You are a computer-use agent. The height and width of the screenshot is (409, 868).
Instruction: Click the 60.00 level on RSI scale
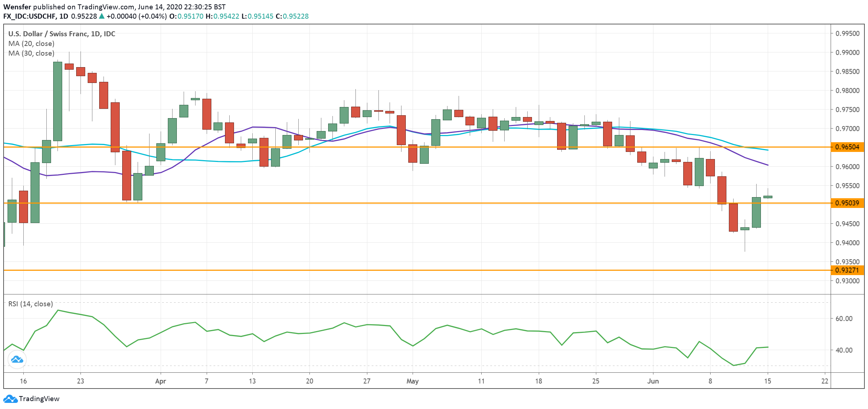coord(844,319)
